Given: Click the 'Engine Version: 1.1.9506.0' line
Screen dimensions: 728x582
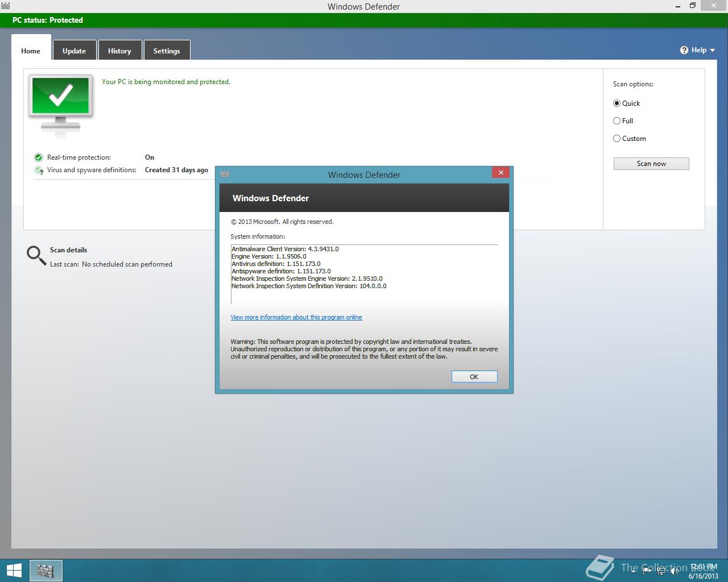Looking at the screenshot, I should pyautogui.click(x=269, y=256).
